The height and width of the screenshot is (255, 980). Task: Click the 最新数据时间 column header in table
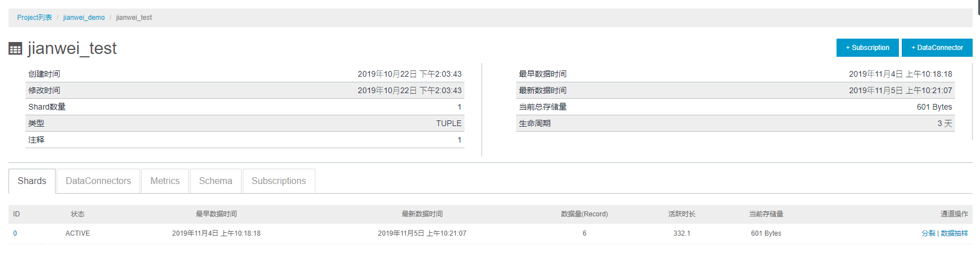(422, 214)
